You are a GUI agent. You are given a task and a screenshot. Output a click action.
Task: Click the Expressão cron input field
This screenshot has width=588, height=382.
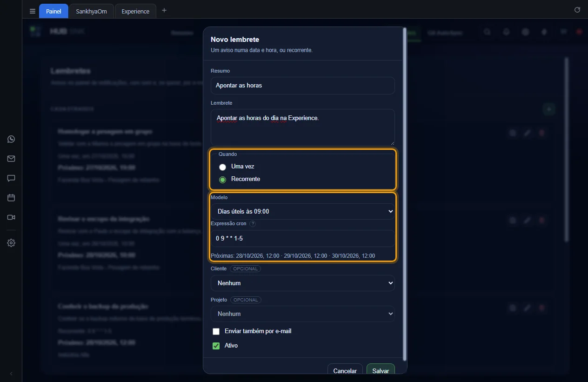point(303,239)
